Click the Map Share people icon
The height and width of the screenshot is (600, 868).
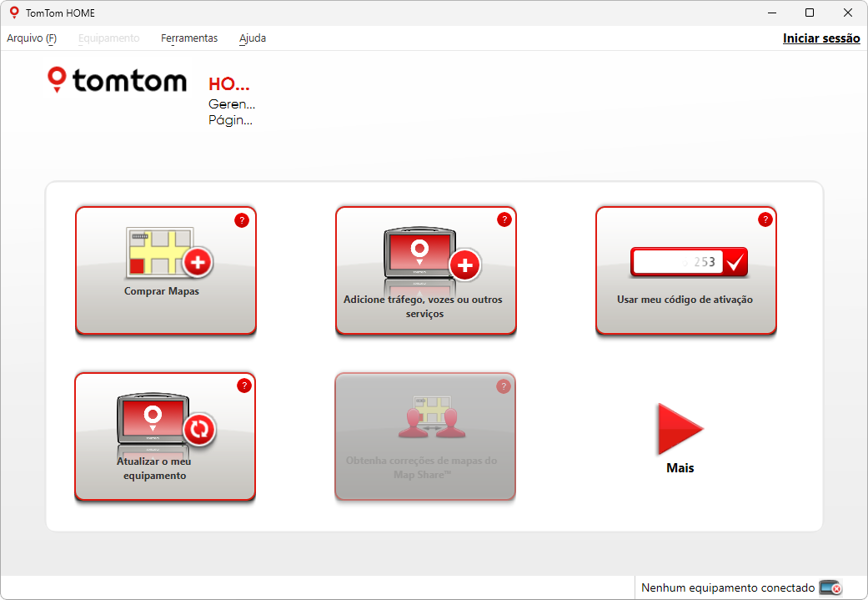coord(432,417)
